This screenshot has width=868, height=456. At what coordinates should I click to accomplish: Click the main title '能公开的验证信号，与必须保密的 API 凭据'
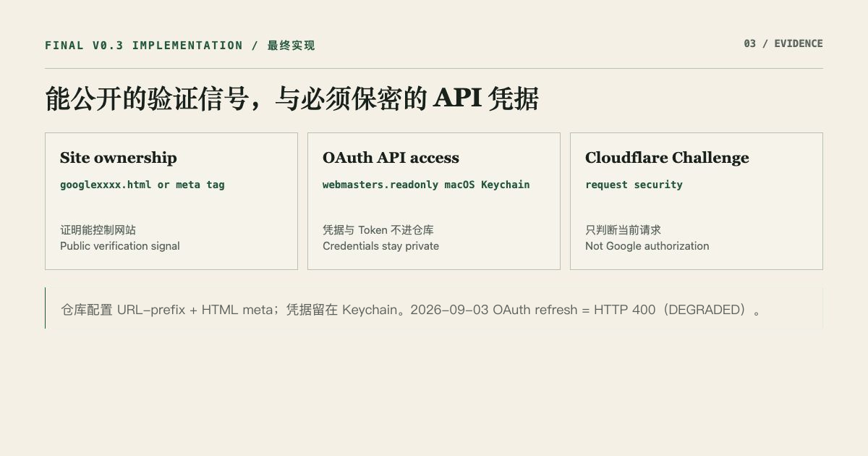point(292,99)
